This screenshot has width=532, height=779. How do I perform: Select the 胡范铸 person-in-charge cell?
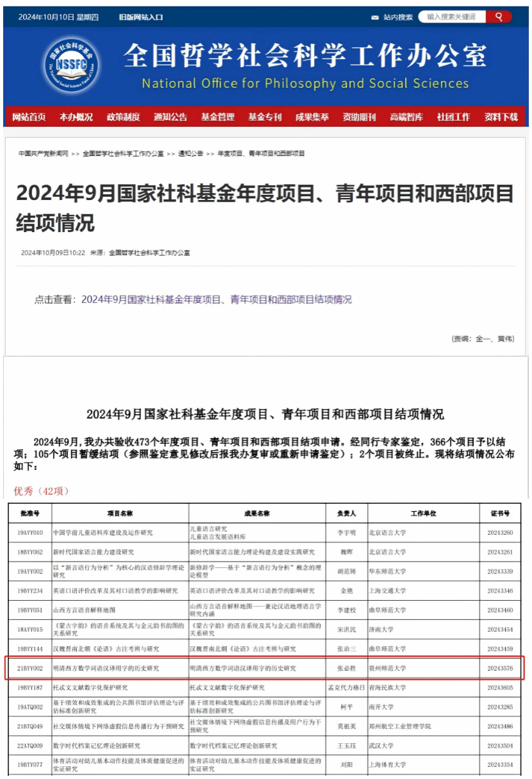(346, 571)
